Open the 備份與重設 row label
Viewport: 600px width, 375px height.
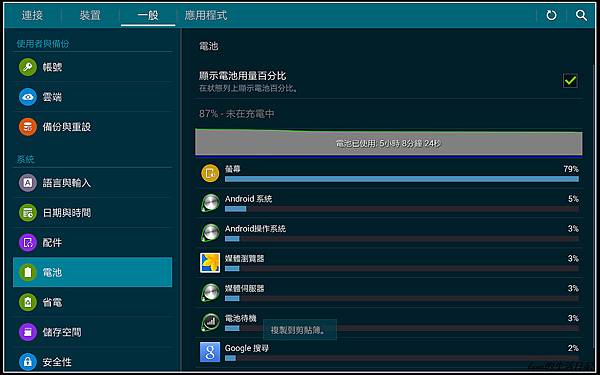[x=67, y=127]
